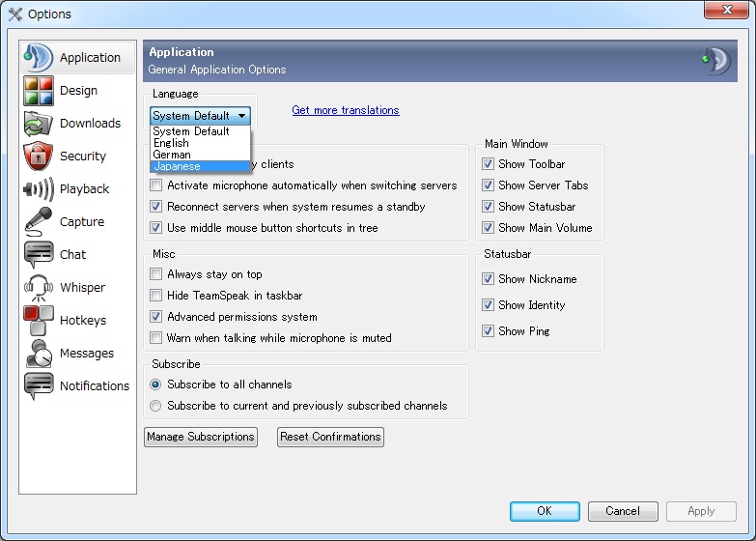Collapse the System Default language dropdown
Image resolution: width=756 pixels, height=541 pixels.
(x=200, y=116)
